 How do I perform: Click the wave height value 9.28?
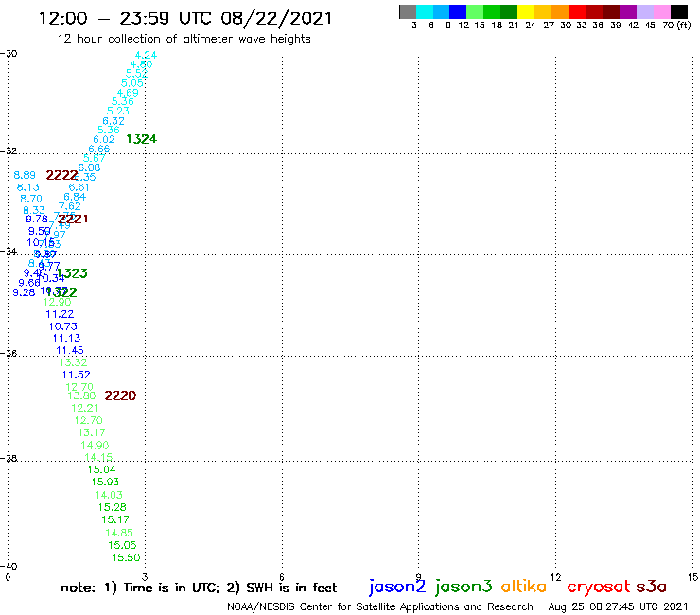24,292
